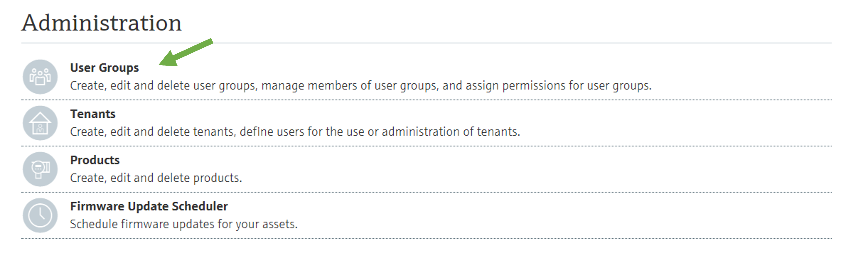Image resolution: width=868 pixels, height=263 pixels.
Task: Click the Tenants description text
Action: (295, 132)
